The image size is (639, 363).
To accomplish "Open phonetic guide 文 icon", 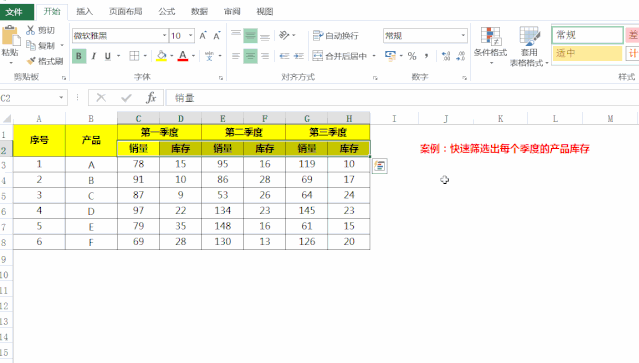I will pyautogui.click(x=209, y=56).
